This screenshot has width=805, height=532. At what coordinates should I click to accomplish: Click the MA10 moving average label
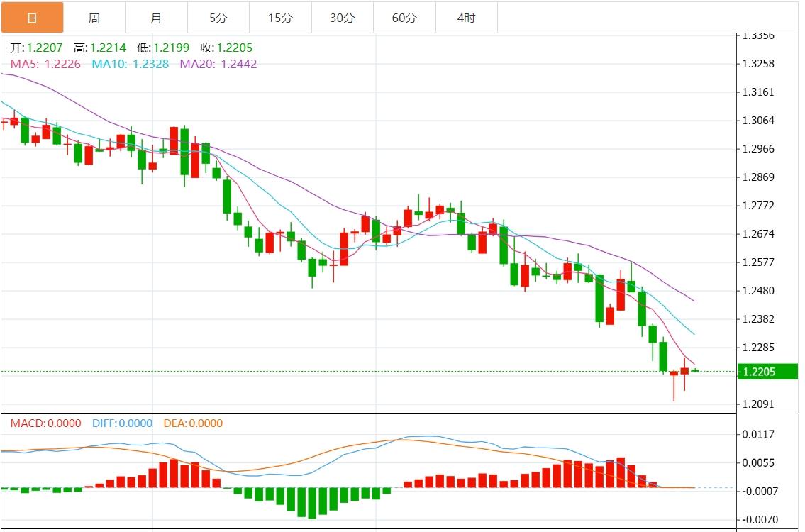[131, 64]
